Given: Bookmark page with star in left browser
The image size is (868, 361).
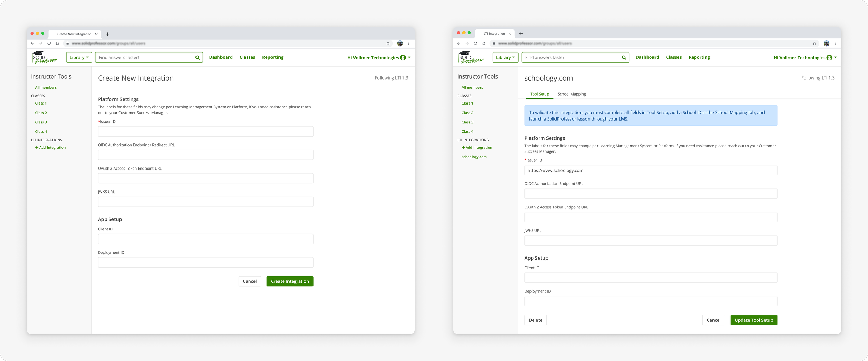Looking at the screenshot, I should click(388, 43).
